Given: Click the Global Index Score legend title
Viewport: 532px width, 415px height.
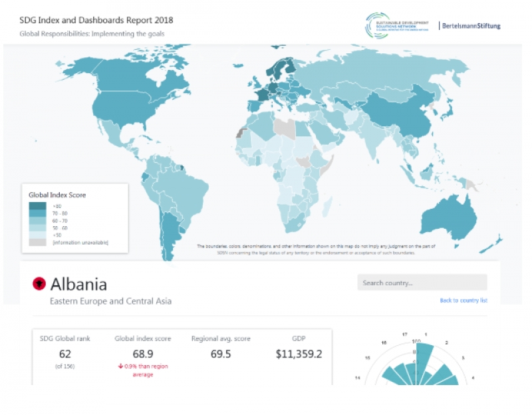Looking at the screenshot, I should click(x=57, y=195).
